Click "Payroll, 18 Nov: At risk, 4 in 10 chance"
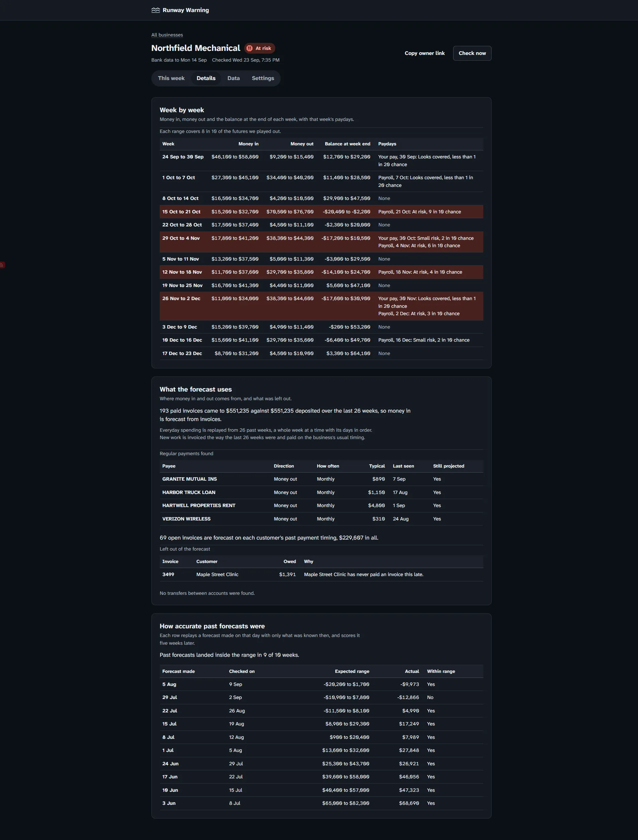 pyautogui.click(x=420, y=272)
